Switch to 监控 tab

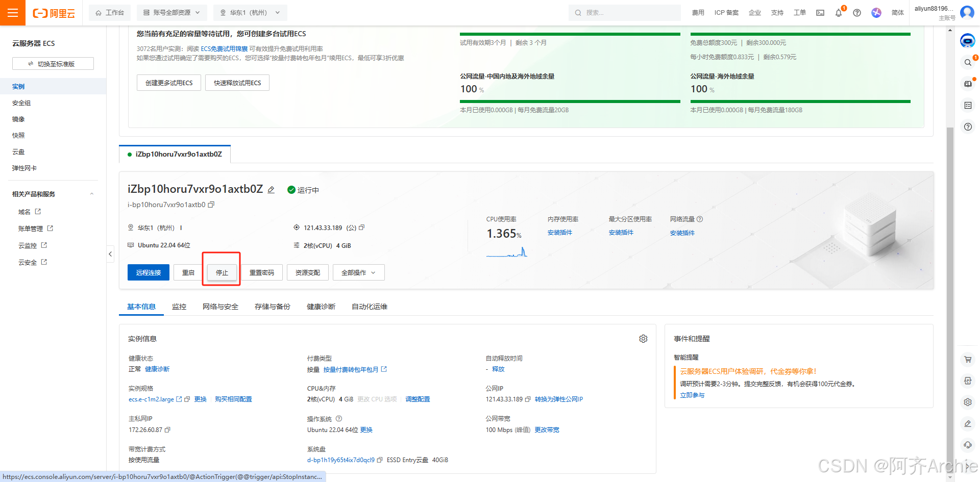(x=179, y=307)
